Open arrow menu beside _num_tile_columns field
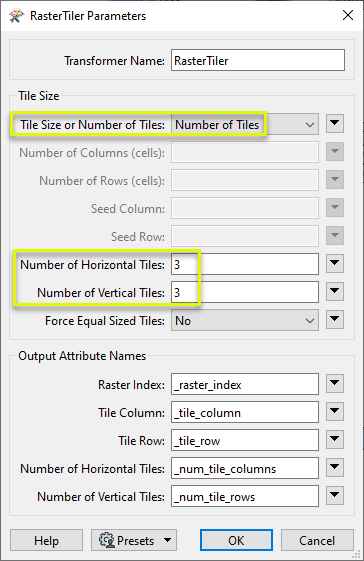This screenshot has height=561, width=364. coord(335,468)
